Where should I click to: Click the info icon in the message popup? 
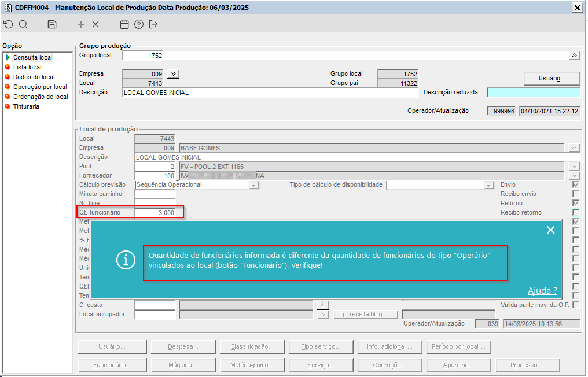click(126, 260)
